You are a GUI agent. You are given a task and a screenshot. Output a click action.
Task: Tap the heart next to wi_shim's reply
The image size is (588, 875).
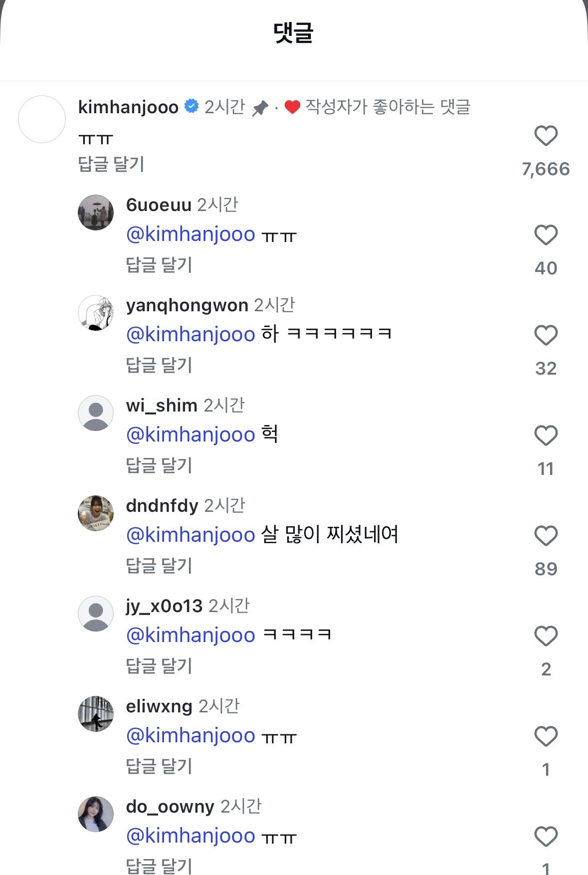click(x=546, y=436)
